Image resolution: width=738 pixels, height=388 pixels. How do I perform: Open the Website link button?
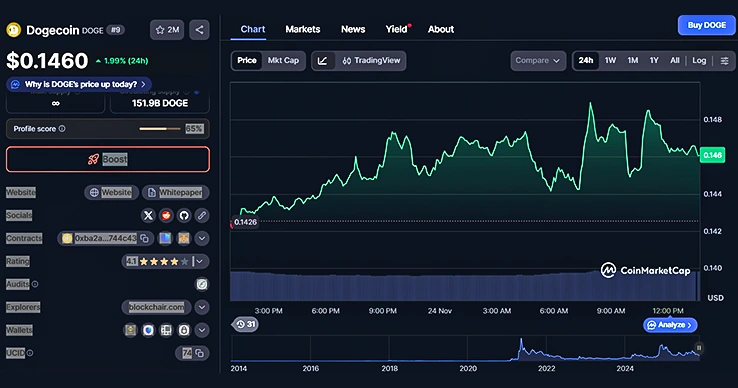pos(111,192)
